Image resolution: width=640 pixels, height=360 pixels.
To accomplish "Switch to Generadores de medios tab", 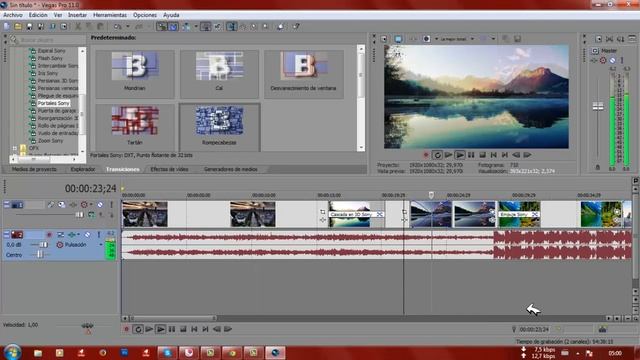I will coord(231,169).
